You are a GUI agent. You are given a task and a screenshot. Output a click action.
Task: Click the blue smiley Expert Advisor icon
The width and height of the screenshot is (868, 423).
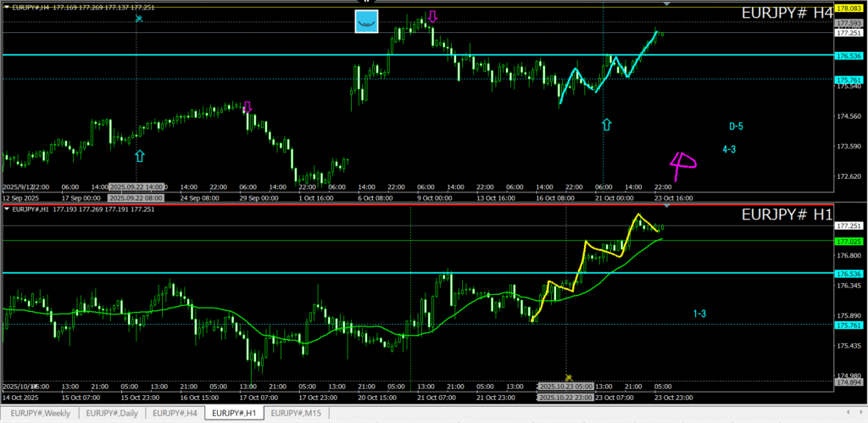point(366,22)
